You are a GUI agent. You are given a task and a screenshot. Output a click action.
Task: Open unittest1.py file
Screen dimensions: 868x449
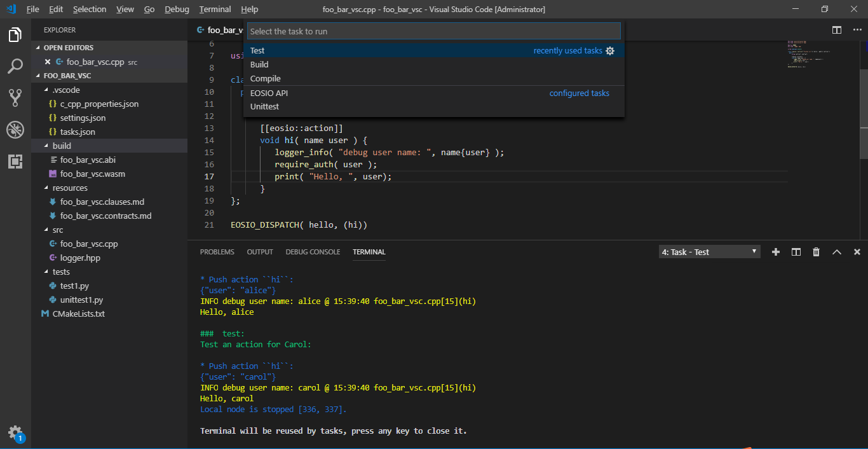[109, 300]
